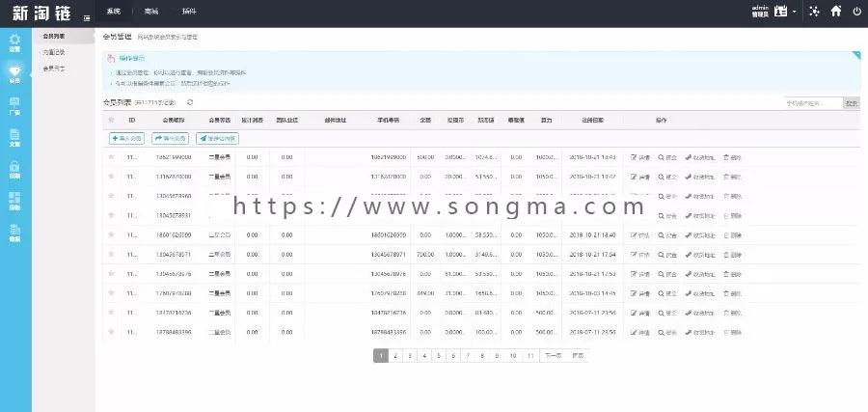This screenshot has height=412, width=868.
Task: Click the next-page button after page 11
Action: click(x=553, y=355)
